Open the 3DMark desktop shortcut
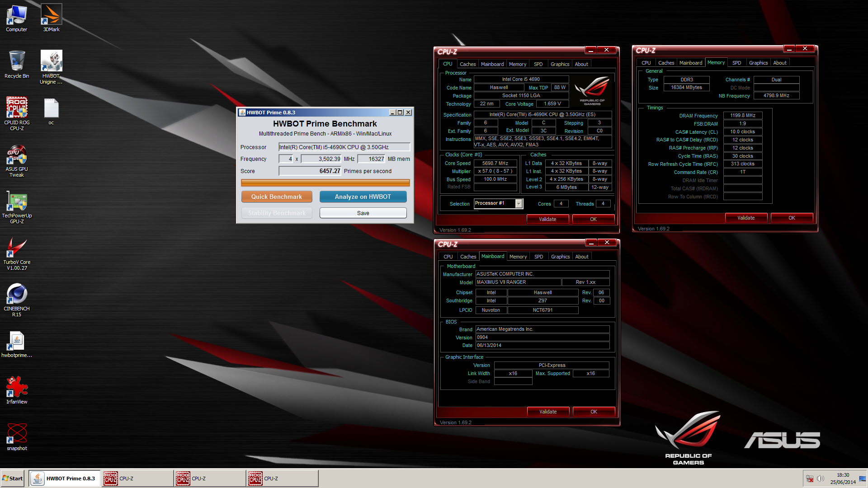Viewport: 868px width, 488px height. (51, 18)
